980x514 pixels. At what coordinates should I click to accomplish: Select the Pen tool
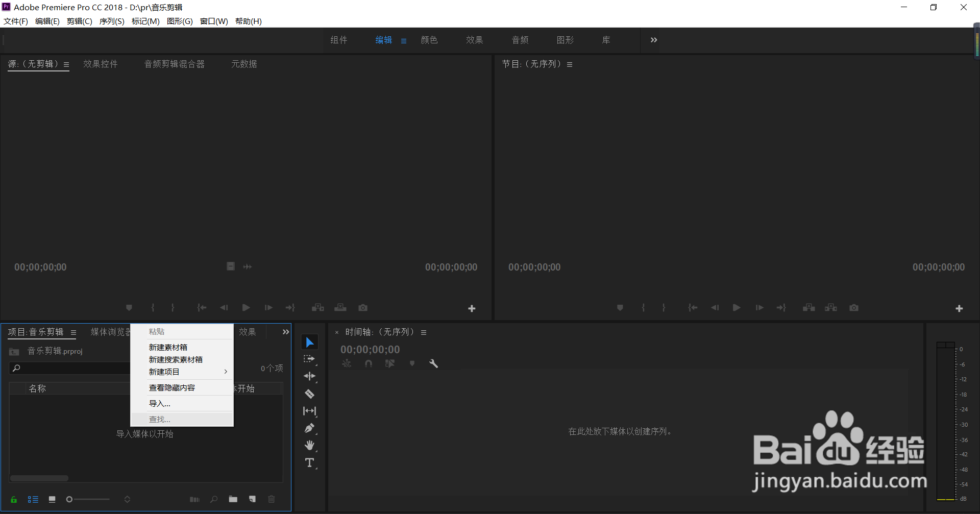point(309,428)
